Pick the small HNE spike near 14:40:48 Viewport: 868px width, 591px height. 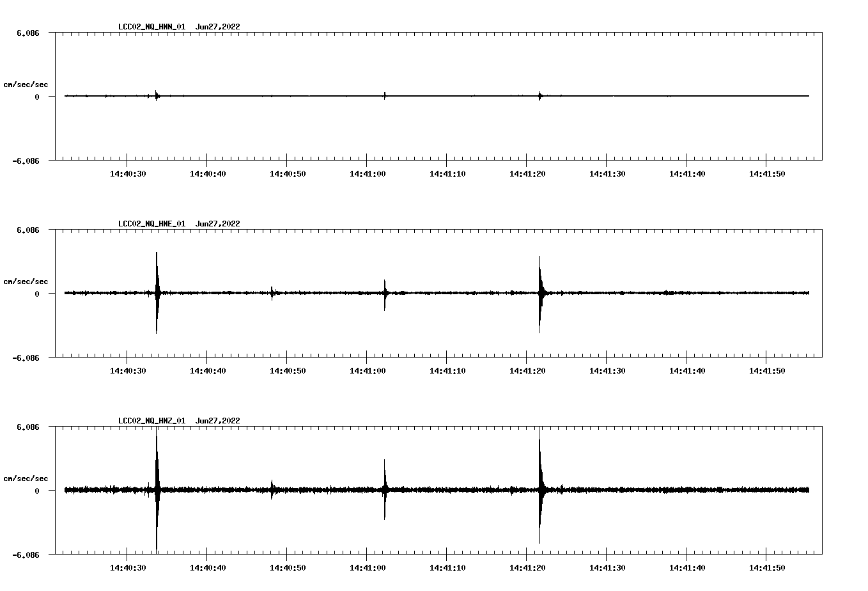(272, 293)
